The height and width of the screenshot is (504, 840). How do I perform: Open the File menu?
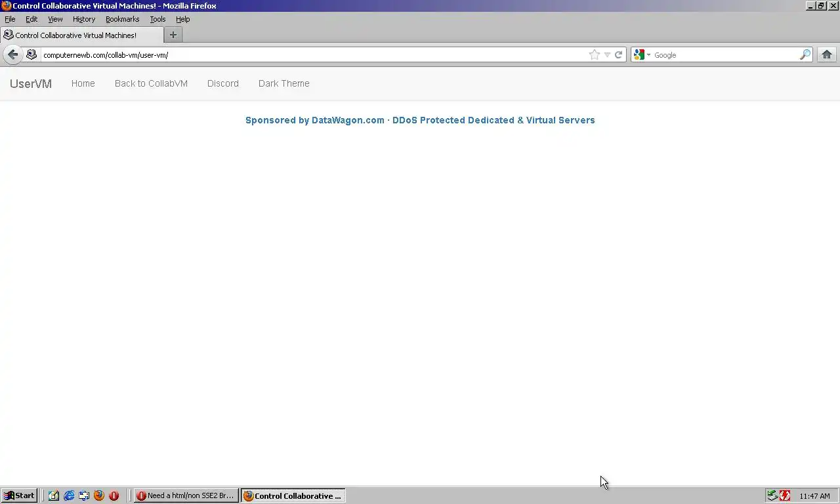point(10,19)
